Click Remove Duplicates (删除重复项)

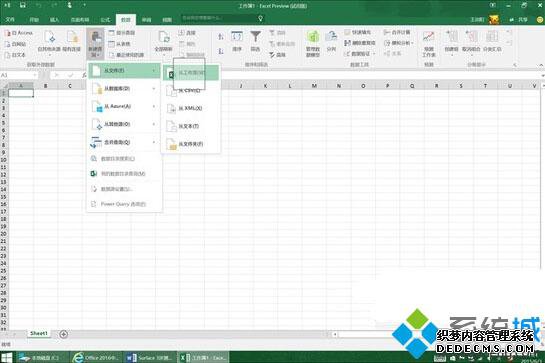pos(360,43)
